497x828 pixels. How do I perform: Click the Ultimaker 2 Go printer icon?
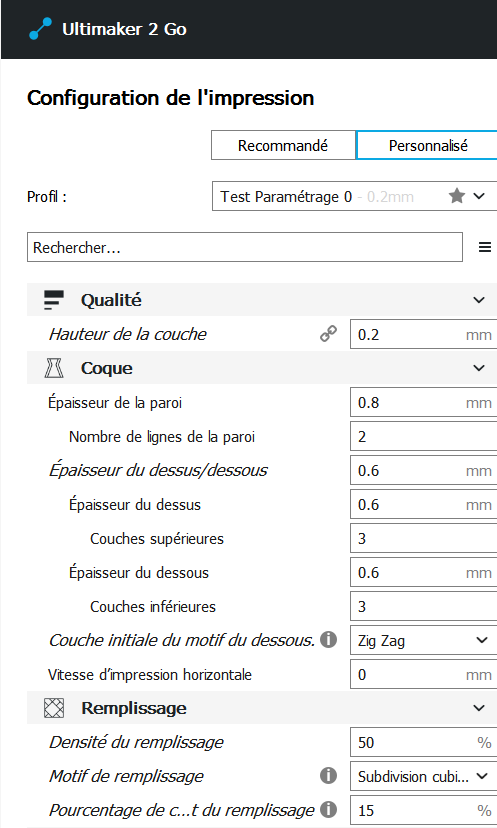[x=40, y=29]
